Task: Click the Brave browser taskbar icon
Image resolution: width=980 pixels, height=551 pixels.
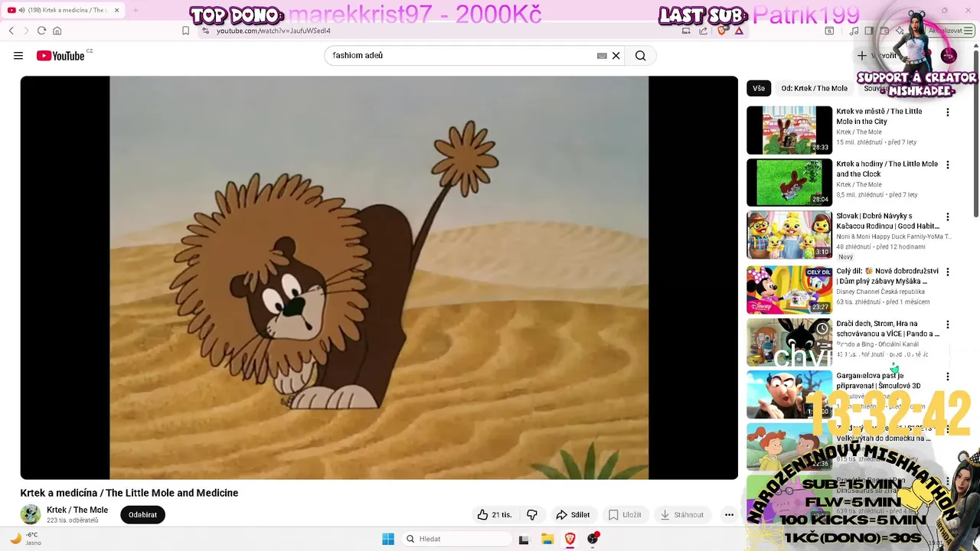Action: pos(570,539)
